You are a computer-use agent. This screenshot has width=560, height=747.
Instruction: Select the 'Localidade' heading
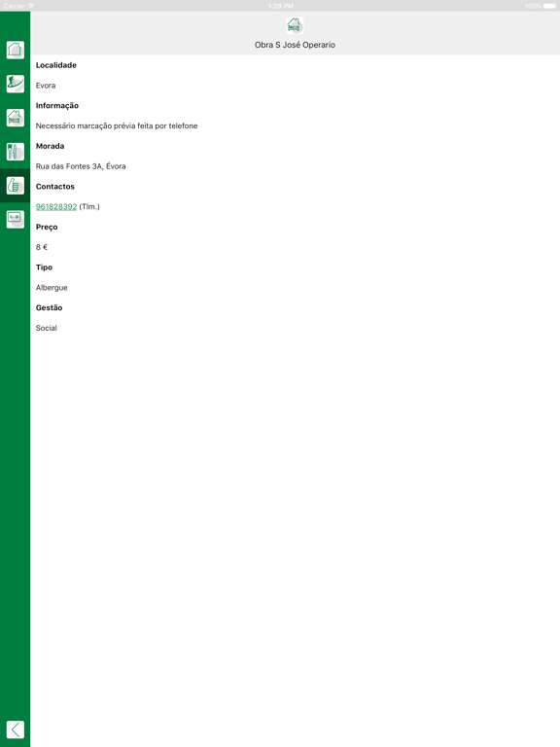56,65
